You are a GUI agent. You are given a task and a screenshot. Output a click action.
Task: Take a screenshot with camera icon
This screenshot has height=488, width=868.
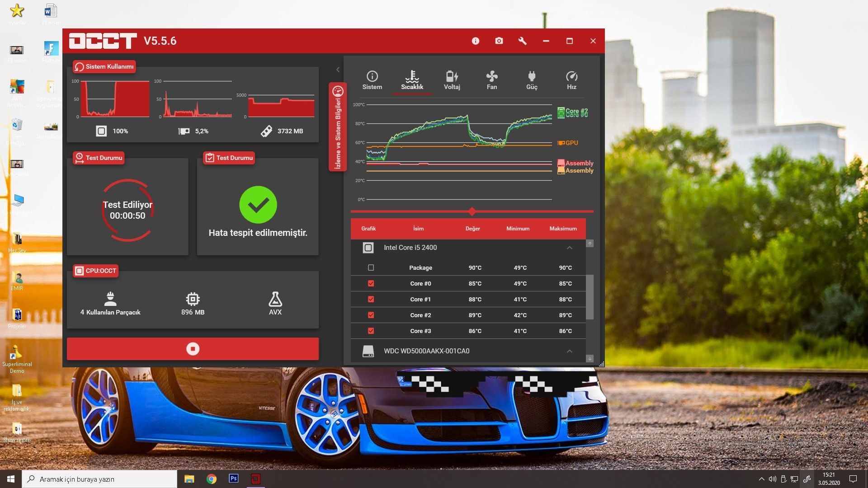point(499,41)
